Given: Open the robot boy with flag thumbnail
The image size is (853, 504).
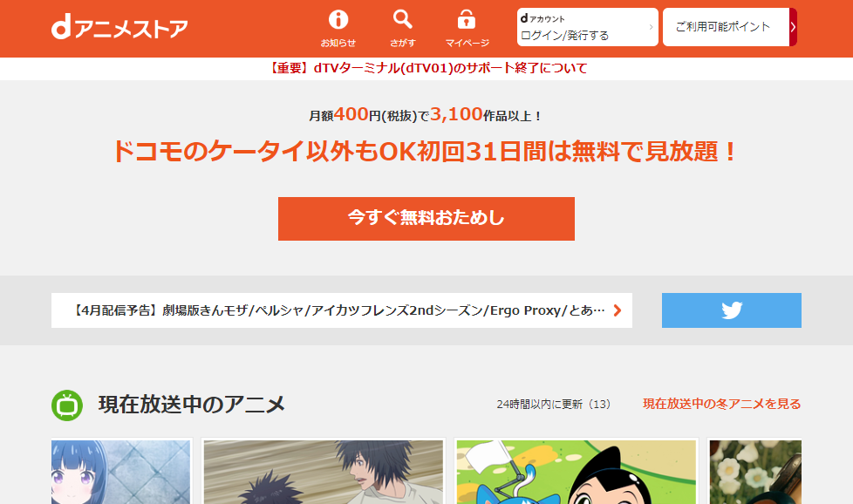Looking at the screenshot, I should click(577, 472).
